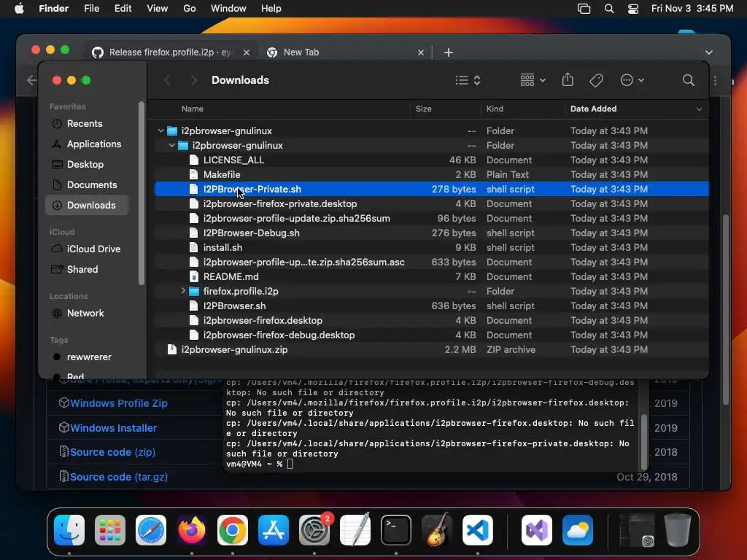Open Spotlight search in menu bar
The height and width of the screenshot is (560, 747).
(x=609, y=9)
